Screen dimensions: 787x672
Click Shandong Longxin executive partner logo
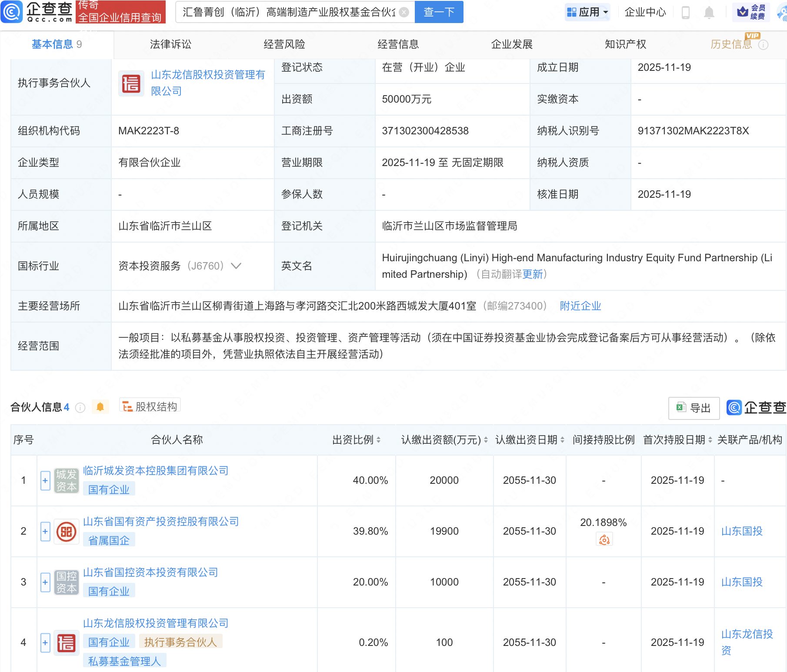[131, 83]
